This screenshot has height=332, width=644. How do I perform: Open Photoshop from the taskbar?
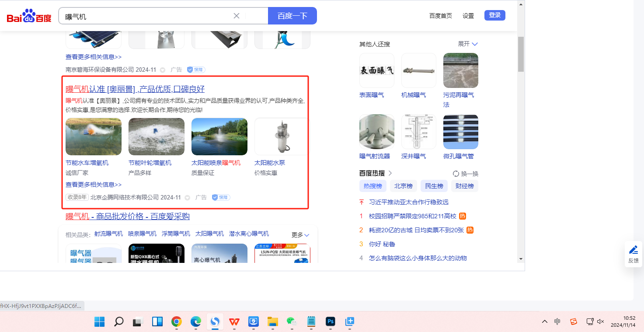(330, 322)
